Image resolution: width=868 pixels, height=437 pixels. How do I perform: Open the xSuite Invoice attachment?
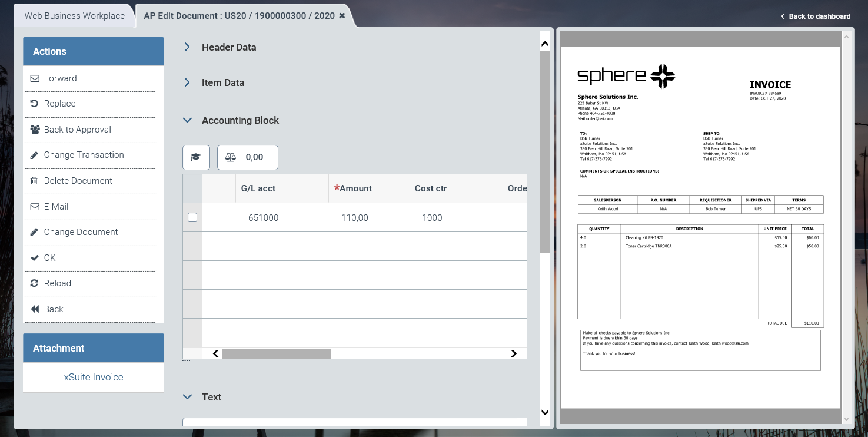(x=94, y=377)
